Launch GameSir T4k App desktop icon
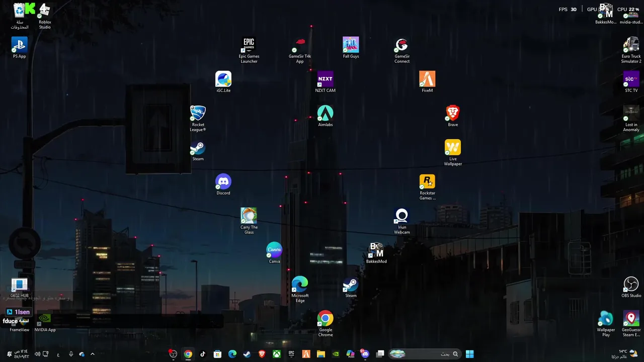The height and width of the screenshot is (362, 644). pyautogui.click(x=300, y=50)
